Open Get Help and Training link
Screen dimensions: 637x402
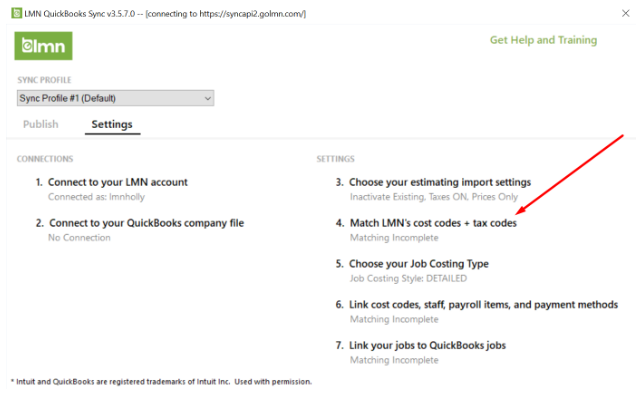pos(543,40)
